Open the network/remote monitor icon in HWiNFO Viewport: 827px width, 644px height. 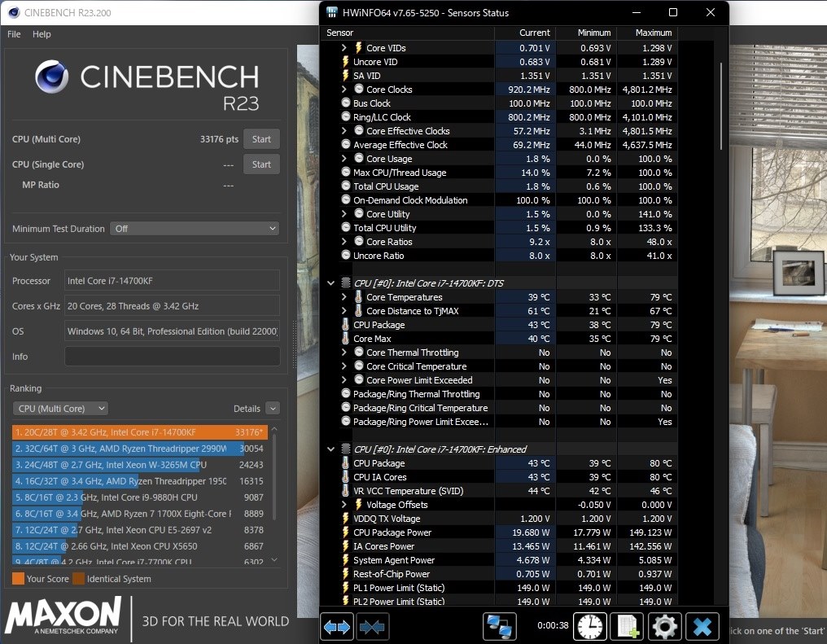click(500, 627)
